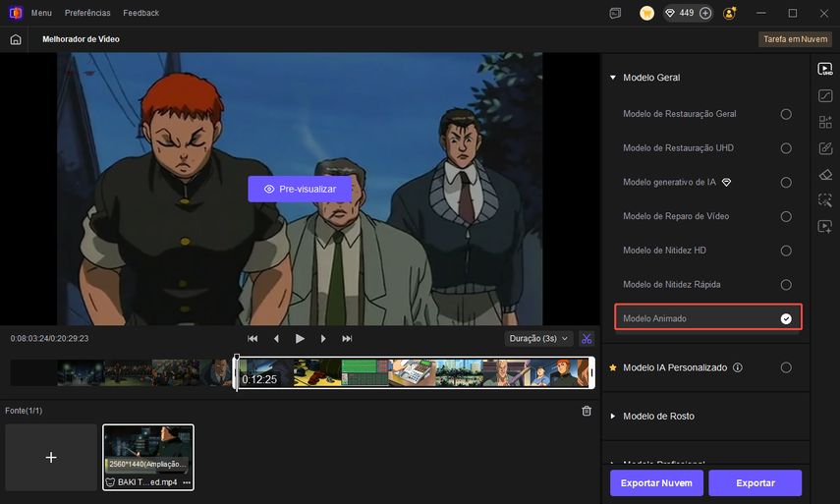The height and width of the screenshot is (504, 840).
Task: Jump to the start of the video
Action: pos(252,339)
